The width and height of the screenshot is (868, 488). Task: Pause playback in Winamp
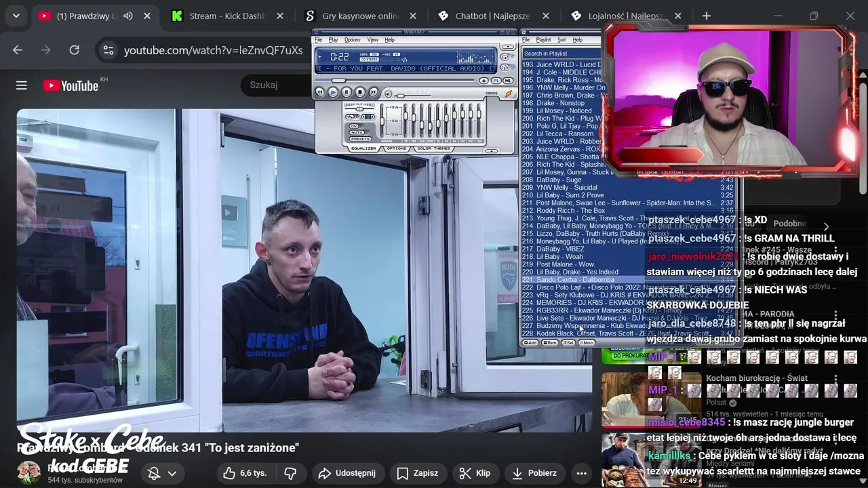click(347, 92)
